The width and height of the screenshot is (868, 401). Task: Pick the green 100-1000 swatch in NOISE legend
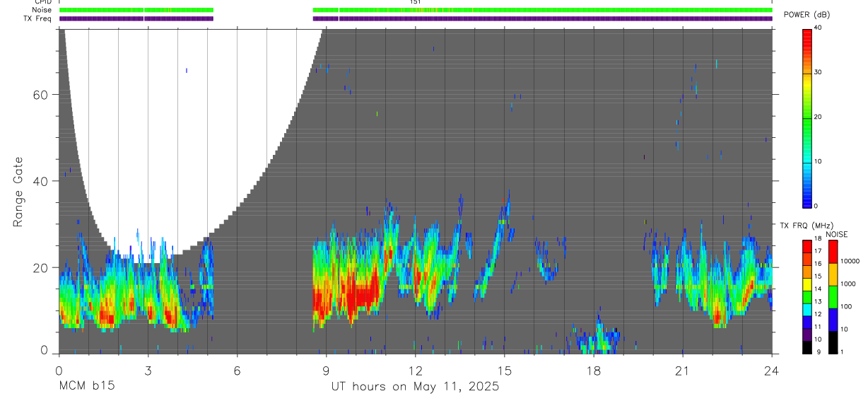coord(833,297)
